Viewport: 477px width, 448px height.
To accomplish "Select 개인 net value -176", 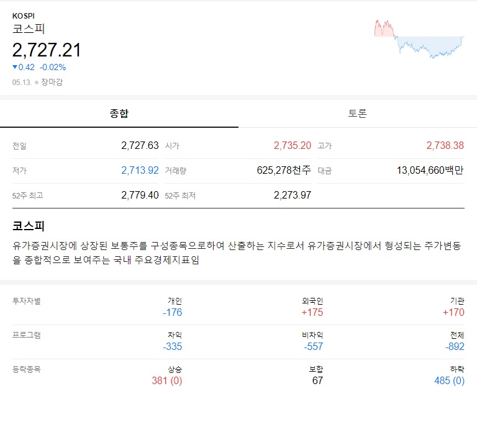I will coord(172,313).
